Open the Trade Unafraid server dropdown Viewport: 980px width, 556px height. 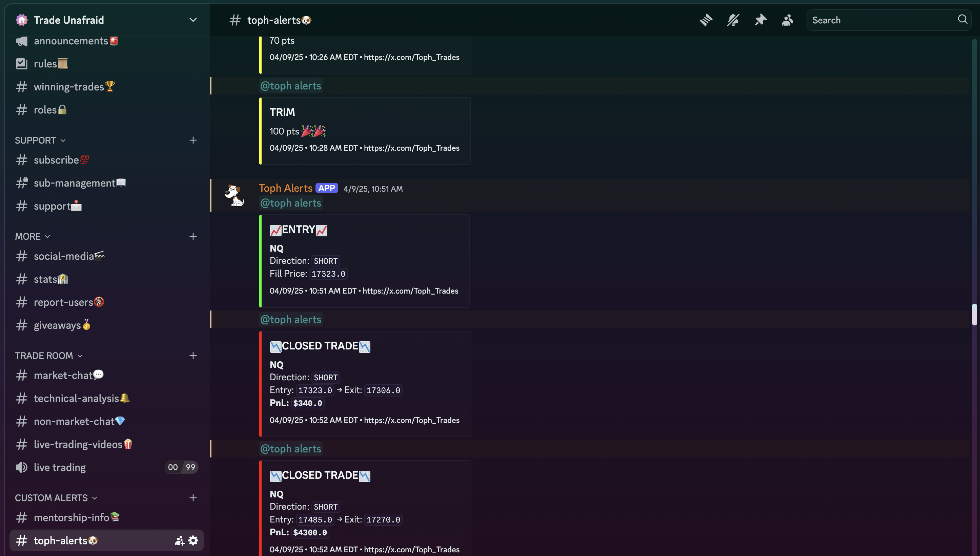tap(193, 20)
